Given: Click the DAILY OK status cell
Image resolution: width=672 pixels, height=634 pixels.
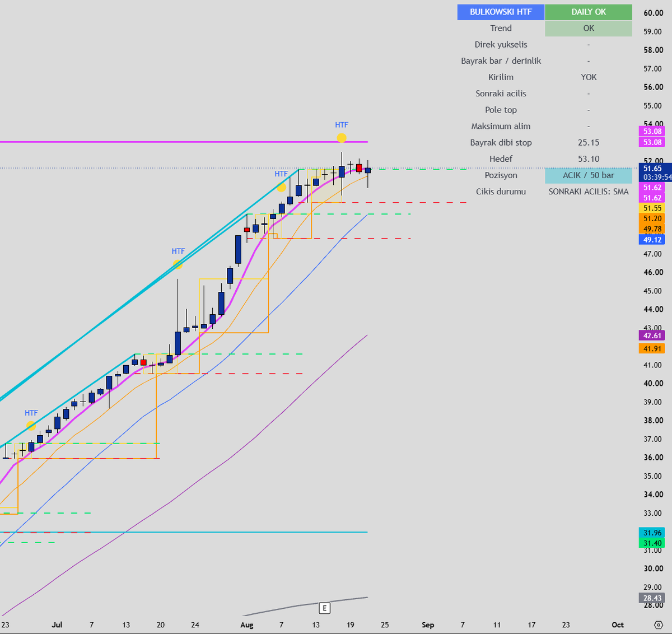Looking at the screenshot, I should 589,12.
